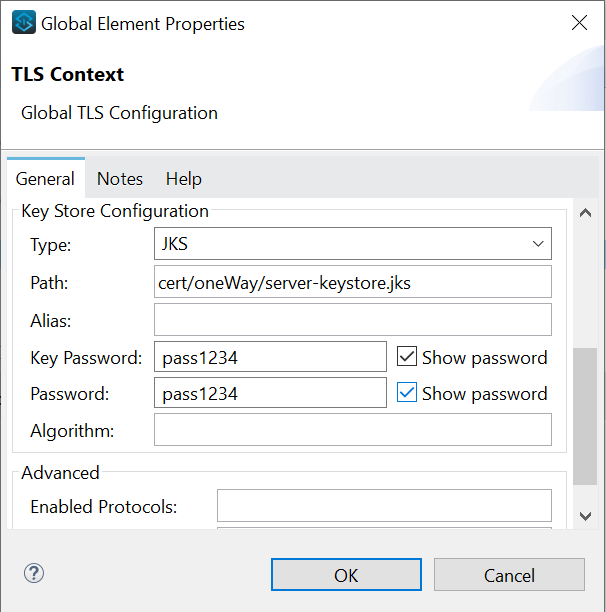
Task: Click the Path field with server-keystore.jks
Action: click(x=352, y=282)
